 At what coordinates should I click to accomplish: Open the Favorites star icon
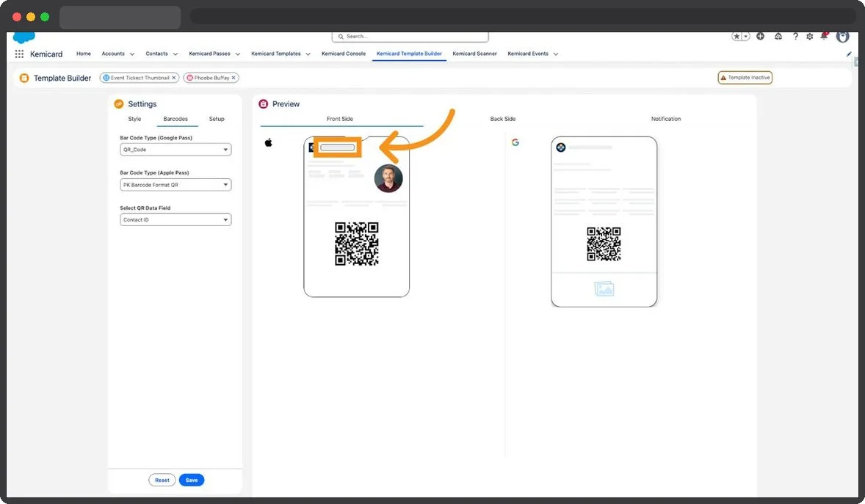pos(736,37)
